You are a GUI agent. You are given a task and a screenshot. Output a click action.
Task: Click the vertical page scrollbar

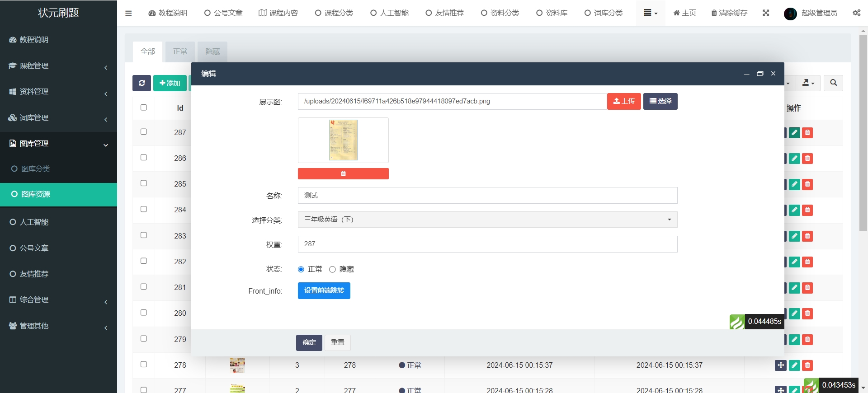click(863, 133)
